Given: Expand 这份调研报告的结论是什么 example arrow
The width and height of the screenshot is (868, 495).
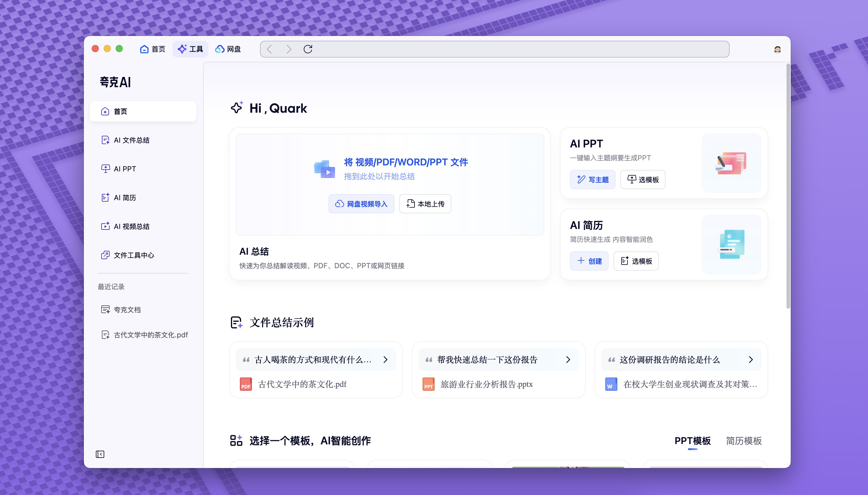Looking at the screenshot, I should 751,360.
